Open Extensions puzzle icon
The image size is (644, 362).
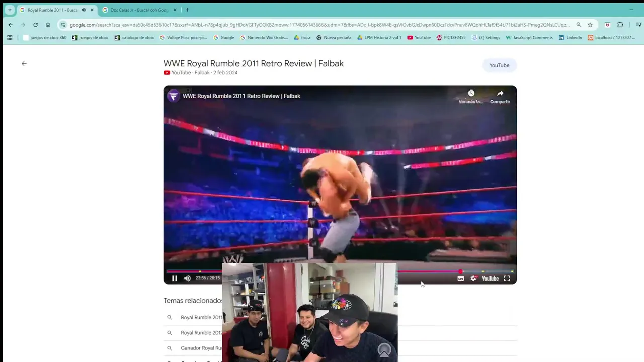point(620,25)
